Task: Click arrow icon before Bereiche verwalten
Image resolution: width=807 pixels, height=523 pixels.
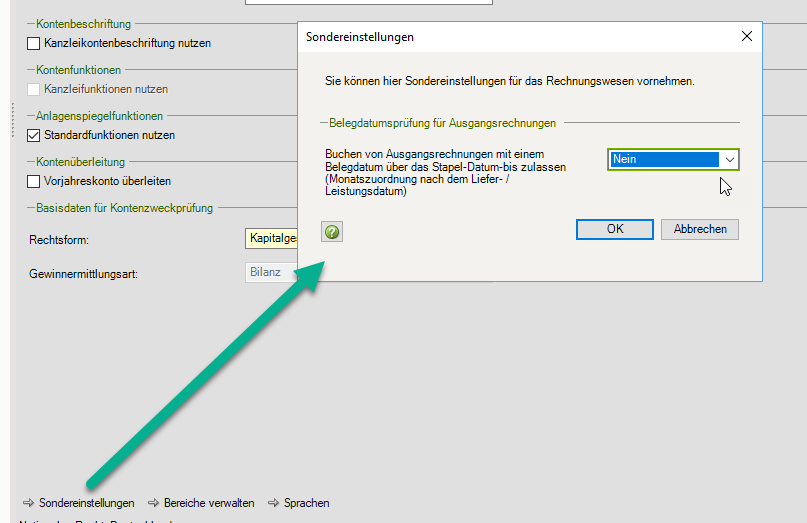Action: pyautogui.click(x=153, y=503)
